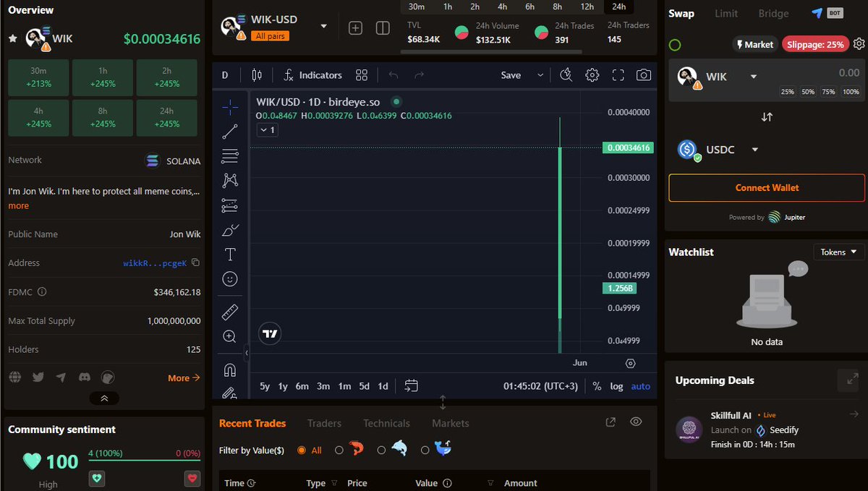Viewport: 868px width, 491px height.
Task: Expand description with more link
Action: tap(19, 205)
